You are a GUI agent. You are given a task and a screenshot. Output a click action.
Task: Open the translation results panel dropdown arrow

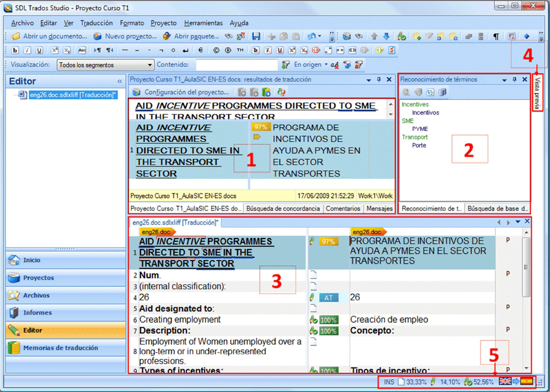click(369, 79)
